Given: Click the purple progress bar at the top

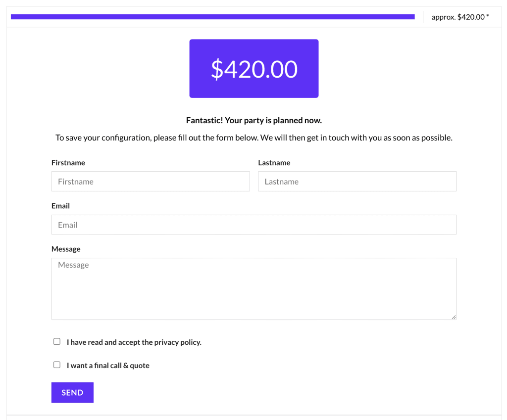Looking at the screenshot, I should tap(213, 16).
